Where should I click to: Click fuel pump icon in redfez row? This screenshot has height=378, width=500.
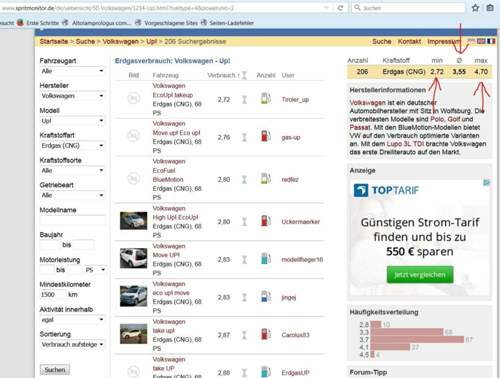(266, 179)
